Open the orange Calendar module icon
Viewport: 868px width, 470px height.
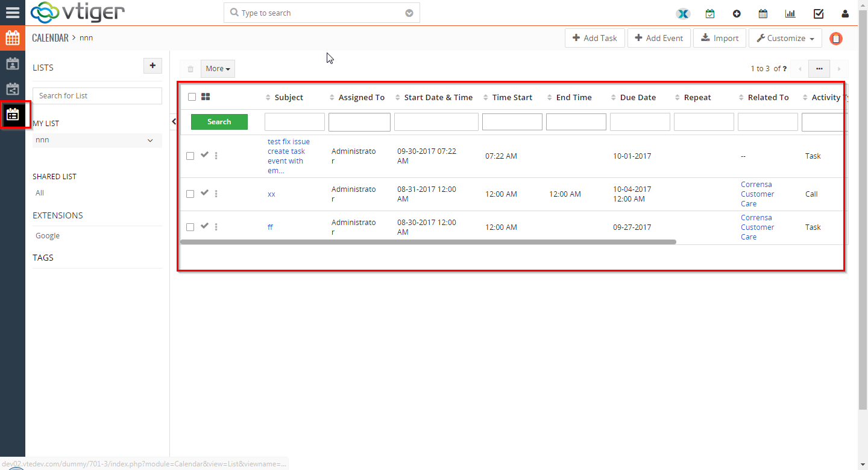click(13, 38)
